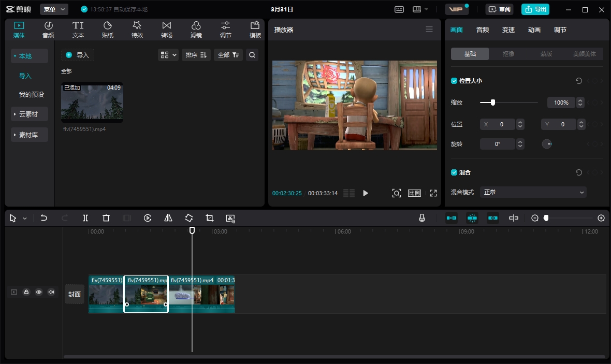
Task: Open the 全部 filter dropdown
Action: (228, 55)
